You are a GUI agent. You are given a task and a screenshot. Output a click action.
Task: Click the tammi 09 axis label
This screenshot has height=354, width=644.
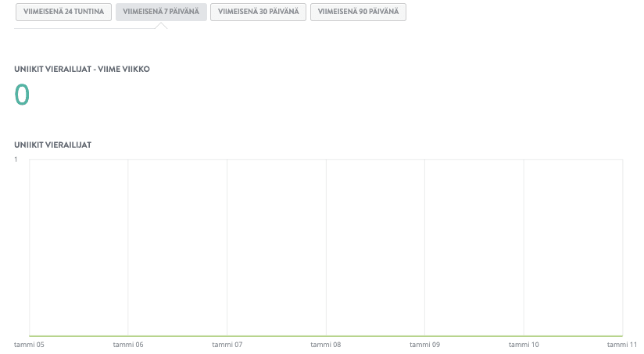pos(425,344)
